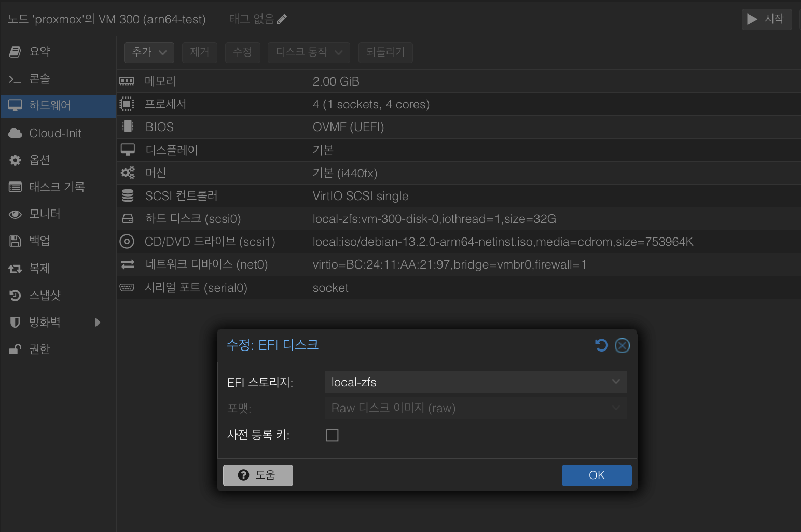Switch to the 스냅샷 tab
The width and height of the screenshot is (801, 532).
pyautogui.click(x=45, y=296)
